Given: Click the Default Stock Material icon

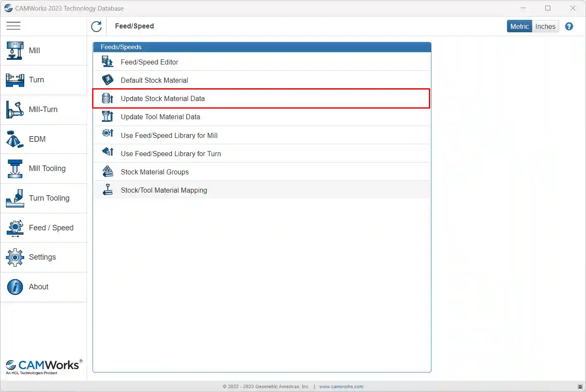Looking at the screenshot, I should [x=107, y=80].
